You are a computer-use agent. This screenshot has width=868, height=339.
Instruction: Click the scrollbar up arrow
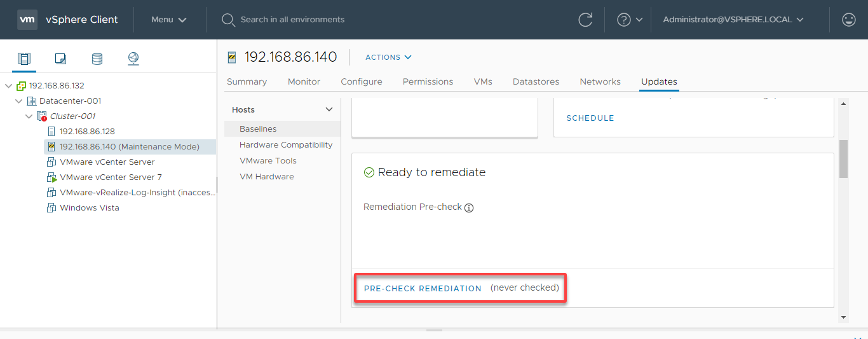point(843,103)
